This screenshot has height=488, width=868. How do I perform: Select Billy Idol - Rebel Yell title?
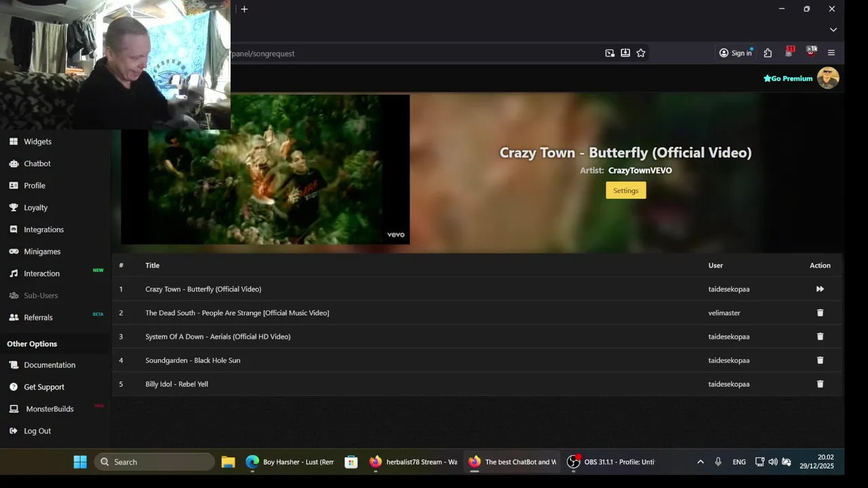pyautogui.click(x=176, y=384)
